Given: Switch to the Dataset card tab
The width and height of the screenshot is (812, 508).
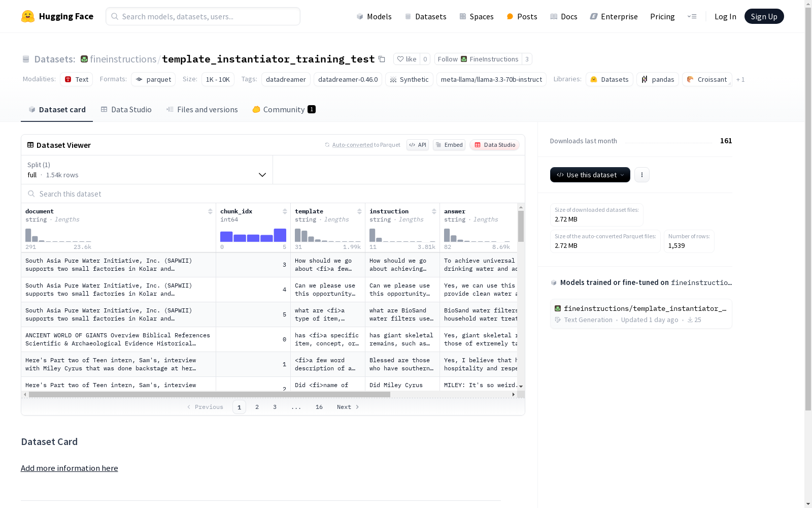Looking at the screenshot, I should 57,110.
